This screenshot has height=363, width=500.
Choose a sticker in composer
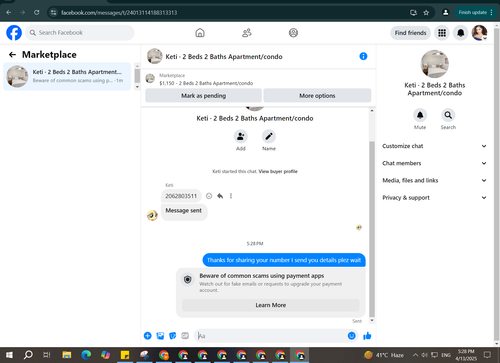[173, 336]
